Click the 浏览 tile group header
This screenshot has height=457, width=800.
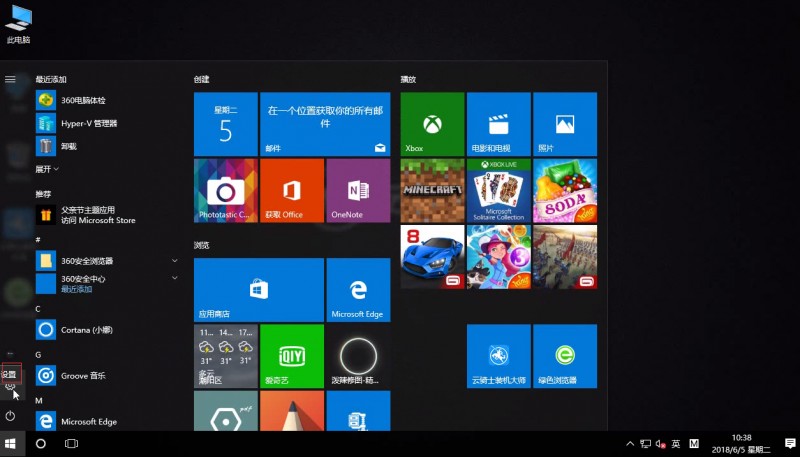(202, 245)
